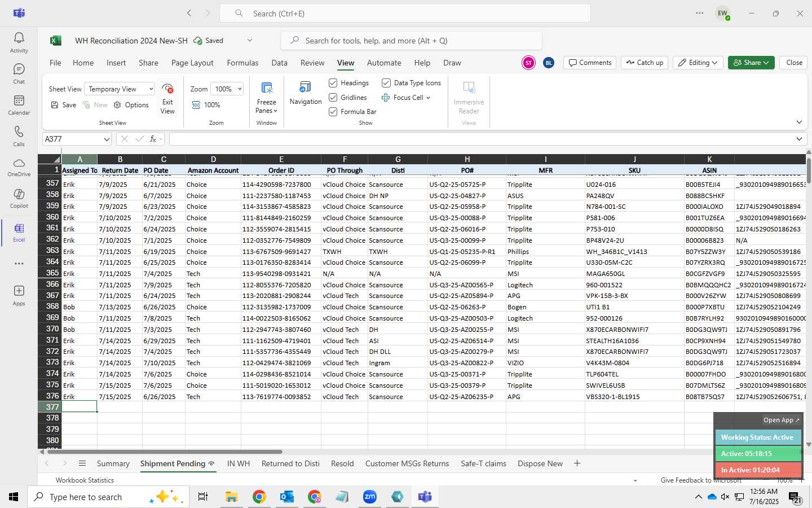Click ST collaborator avatar

click(x=528, y=63)
